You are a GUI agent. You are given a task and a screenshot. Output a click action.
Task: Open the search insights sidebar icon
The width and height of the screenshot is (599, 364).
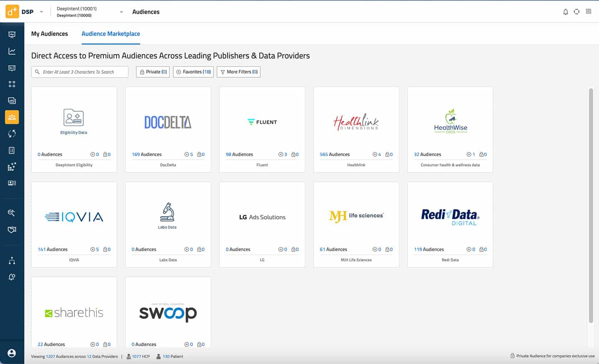12,213
